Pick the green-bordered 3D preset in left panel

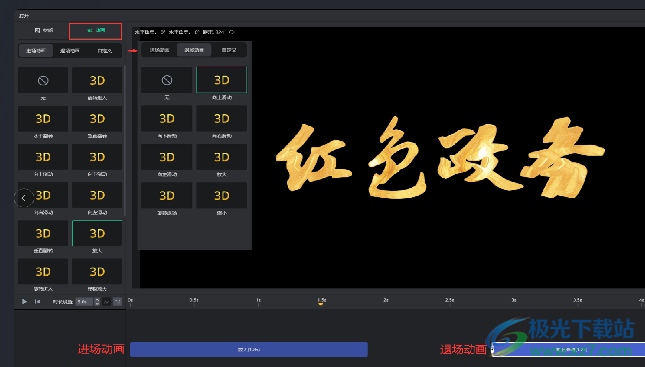(97, 233)
